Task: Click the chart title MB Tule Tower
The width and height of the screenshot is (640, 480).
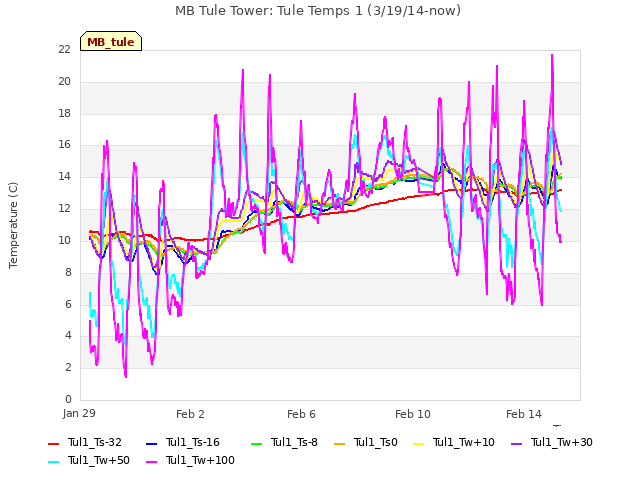Action: pos(318,11)
